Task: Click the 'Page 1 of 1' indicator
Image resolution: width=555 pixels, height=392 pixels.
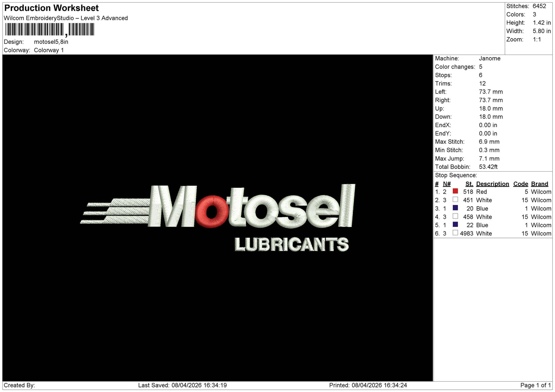Action: 535,385
